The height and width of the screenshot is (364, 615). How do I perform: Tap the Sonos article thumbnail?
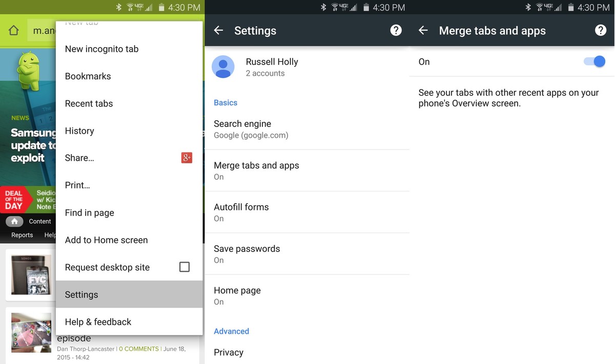(31, 274)
